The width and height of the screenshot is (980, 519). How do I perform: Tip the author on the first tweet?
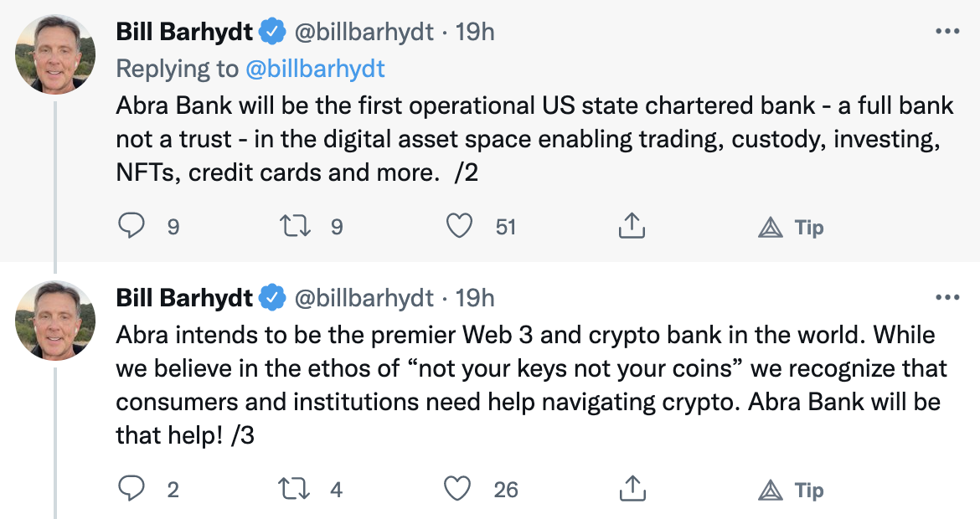[792, 228]
